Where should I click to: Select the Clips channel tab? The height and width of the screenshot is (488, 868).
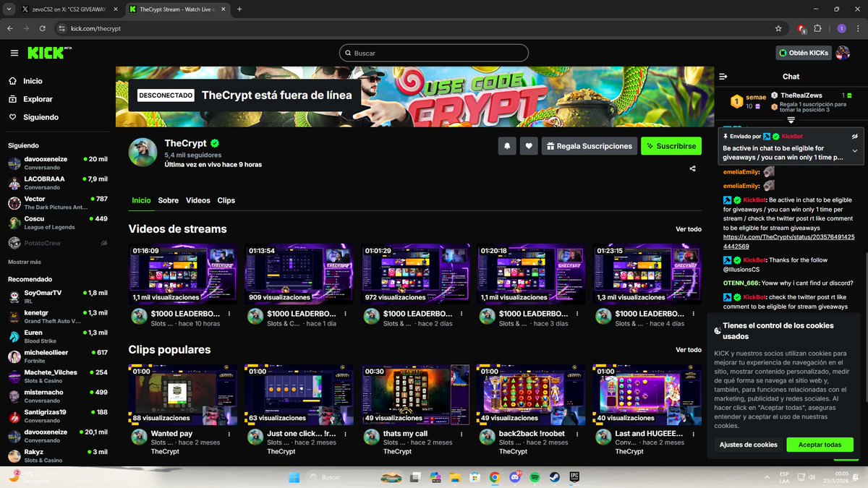(x=226, y=200)
